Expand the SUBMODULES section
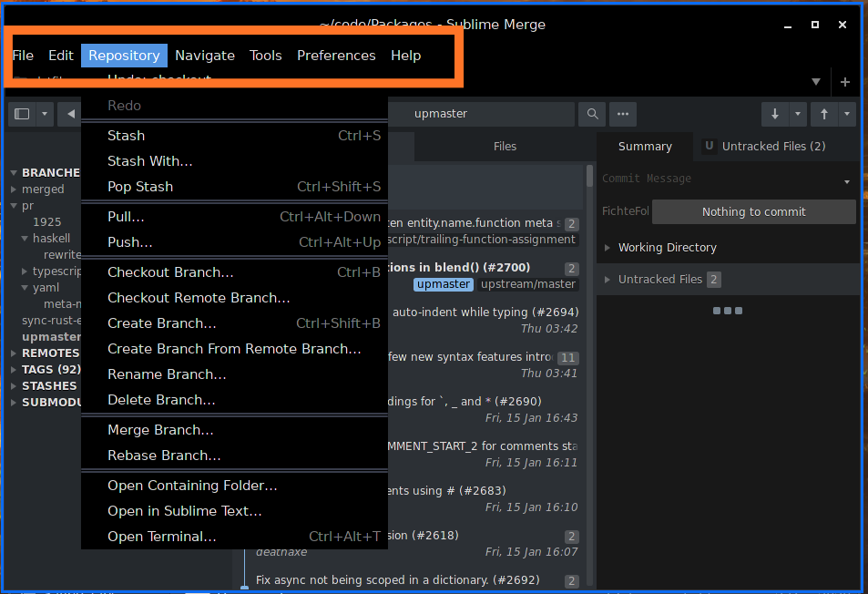868x594 pixels. point(14,403)
